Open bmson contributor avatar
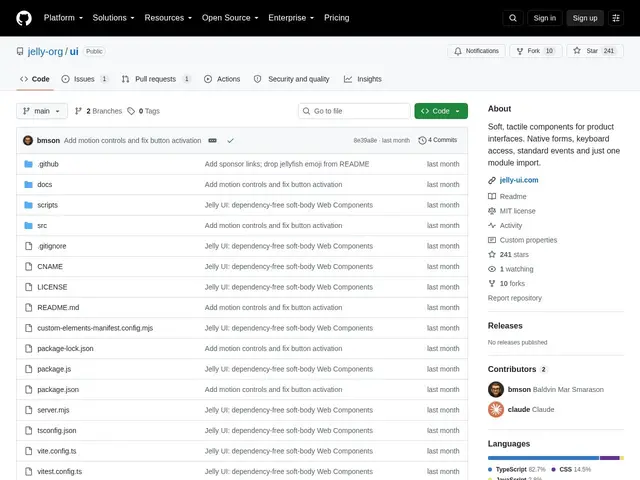 [x=496, y=389]
